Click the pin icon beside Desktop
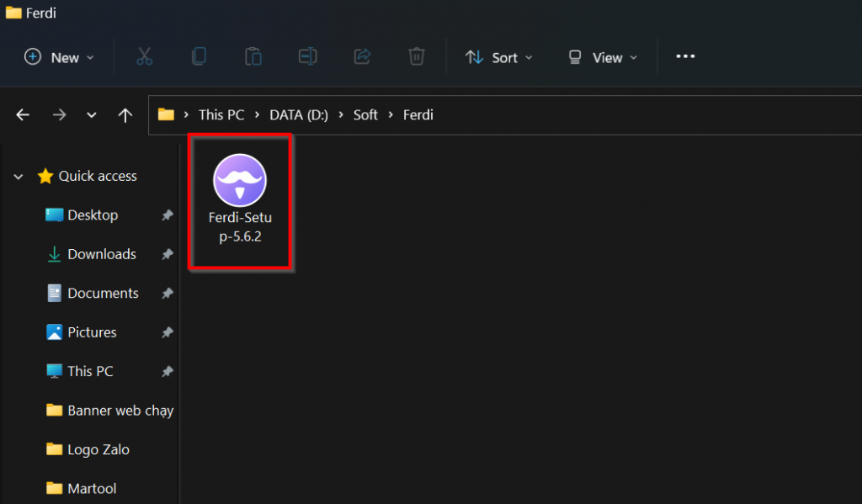Image resolution: width=862 pixels, height=504 pixels. 168,215
